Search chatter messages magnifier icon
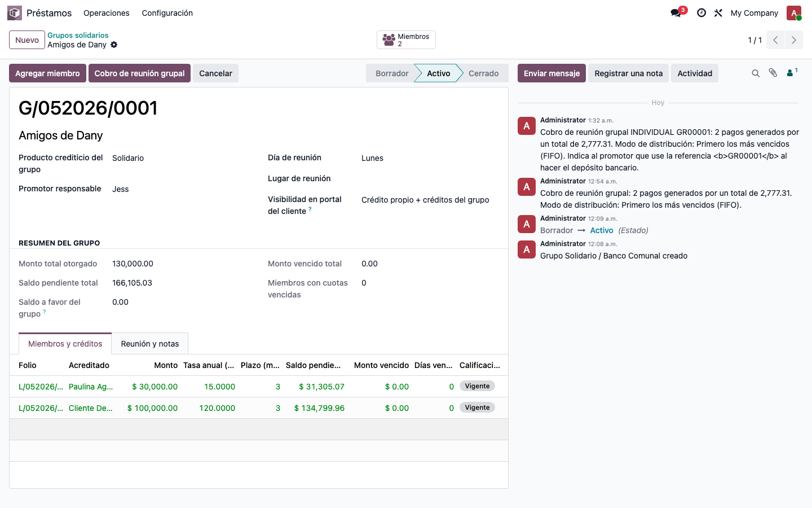The height and width of the screenshot is (508, 812). click(x=756, y=73)
